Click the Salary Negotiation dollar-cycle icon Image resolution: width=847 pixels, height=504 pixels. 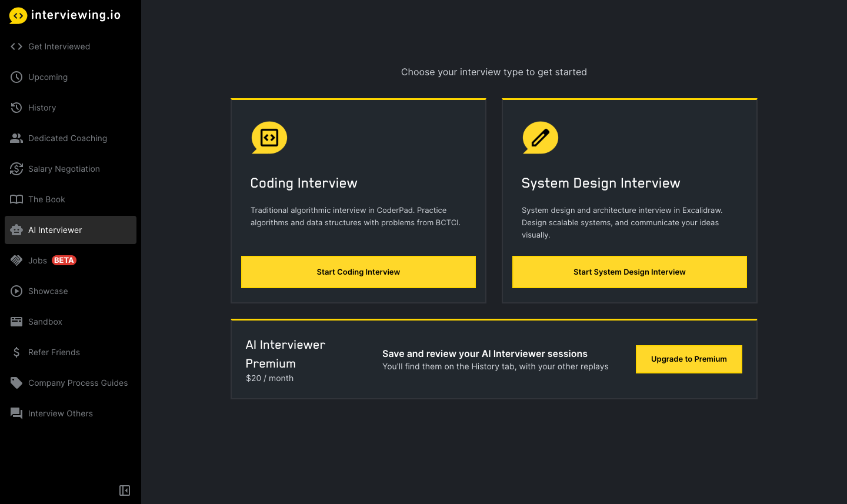point(16,169)
